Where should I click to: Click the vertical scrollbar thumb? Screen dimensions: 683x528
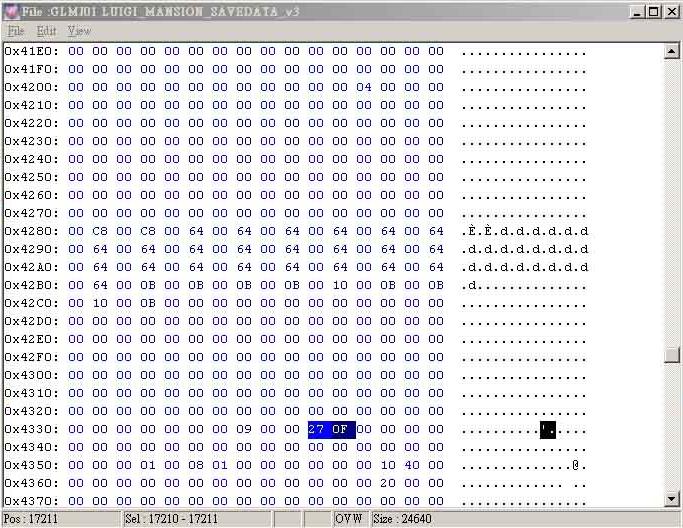671,355
